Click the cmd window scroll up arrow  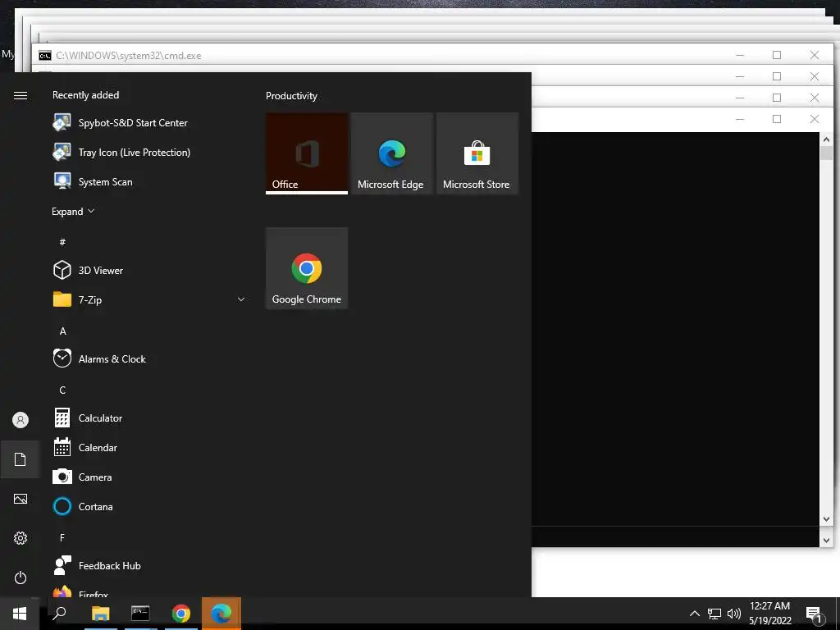point(826,139)
